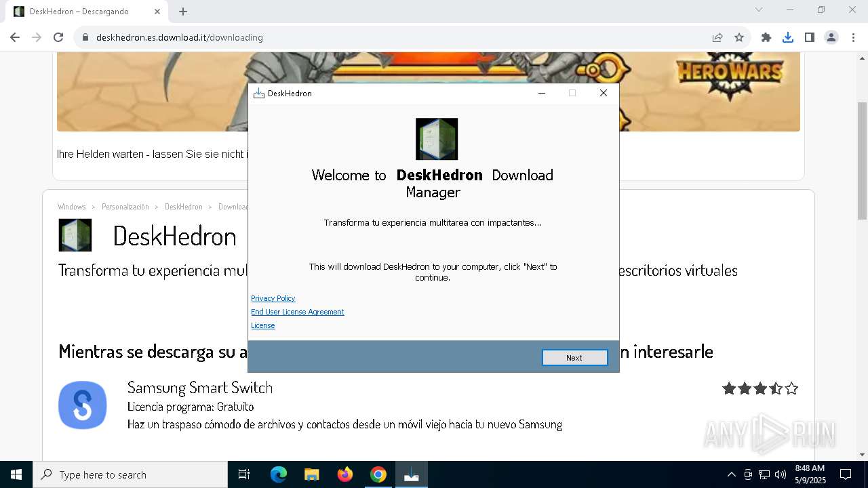Launch Microsoft Edge from the taskbar
Screen dimensions: 868x488
pyautogui.click(x=279, y=474)
